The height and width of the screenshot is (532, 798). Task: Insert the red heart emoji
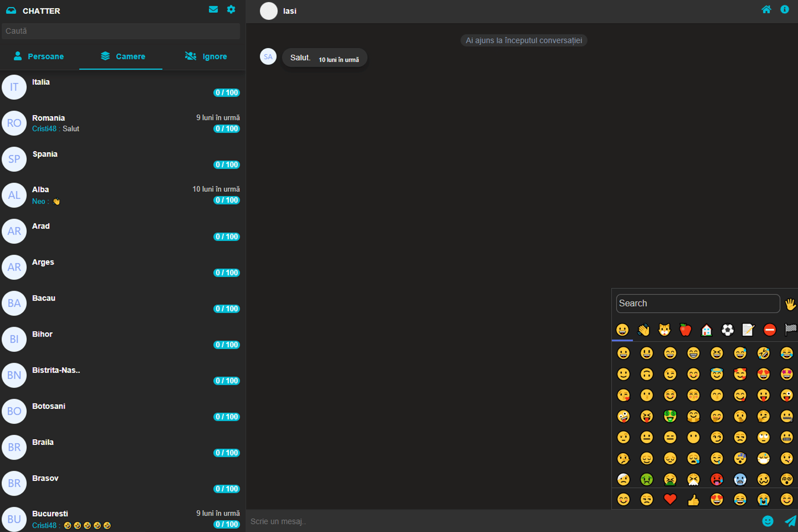(x=670, y=499)
